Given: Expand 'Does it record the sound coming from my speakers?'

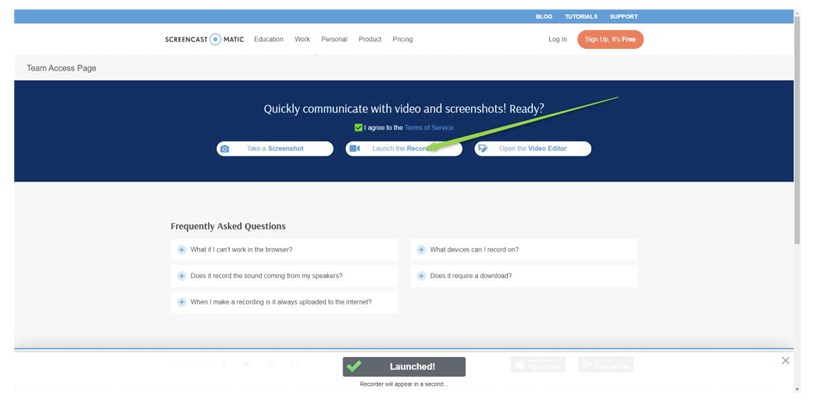Looking at the screenshot, I should click(x=266, y=275).
